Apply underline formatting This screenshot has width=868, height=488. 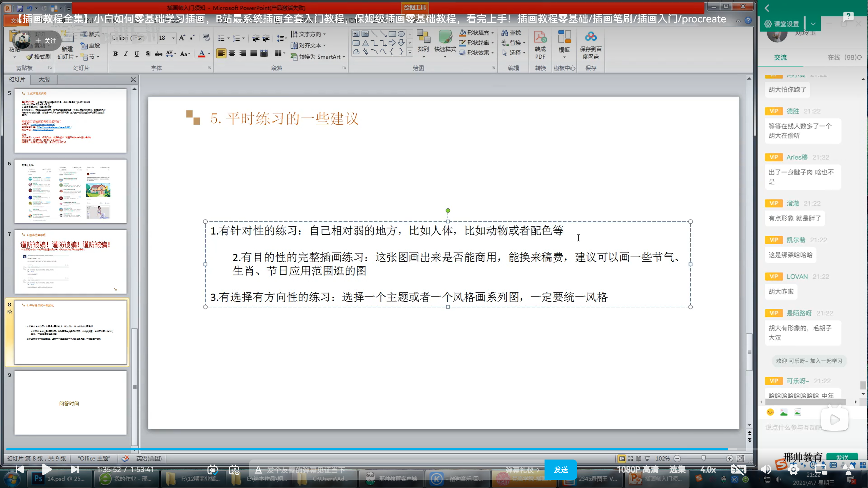(137, 54)
